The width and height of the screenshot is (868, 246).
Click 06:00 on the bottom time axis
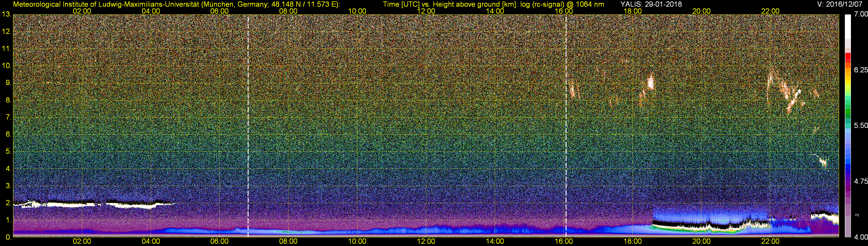coord(219,241)
